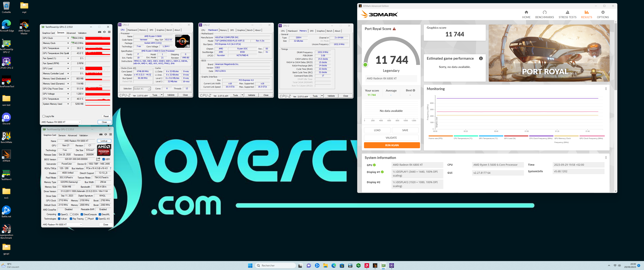This screenshot has width=644, height=270.
Task: Click the refresh icon in GPU-Z Sensors window
Action: [104, 32]
